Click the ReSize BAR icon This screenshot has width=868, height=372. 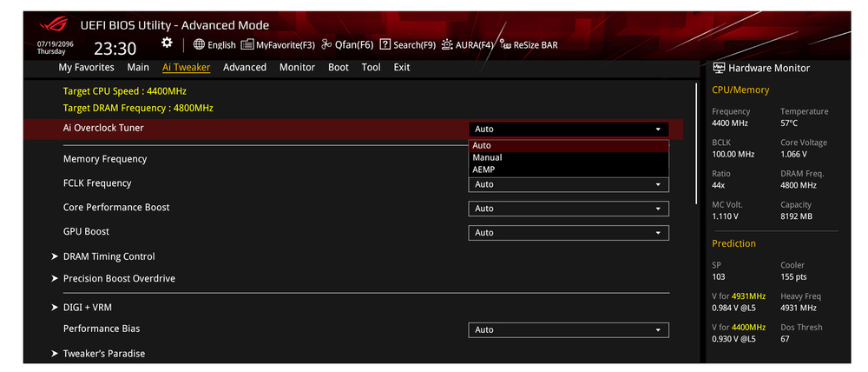pos(505,45)
